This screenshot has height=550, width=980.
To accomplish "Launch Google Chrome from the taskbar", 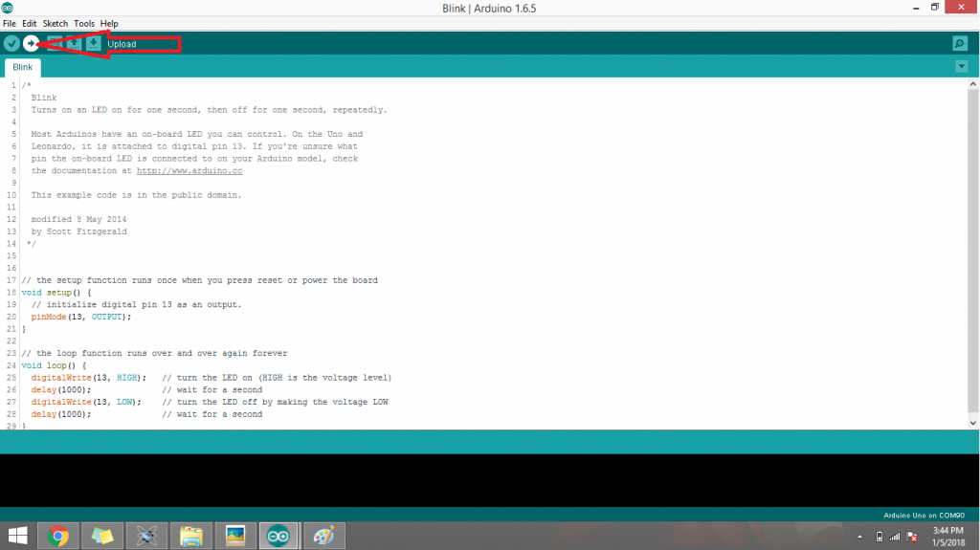I will [58, 536].
